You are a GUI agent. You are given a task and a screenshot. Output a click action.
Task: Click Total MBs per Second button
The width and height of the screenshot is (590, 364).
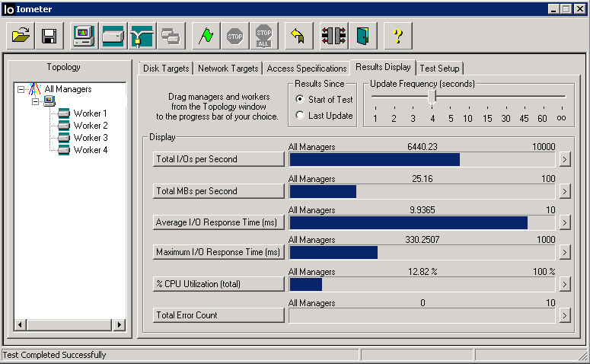tap(218, 191)
